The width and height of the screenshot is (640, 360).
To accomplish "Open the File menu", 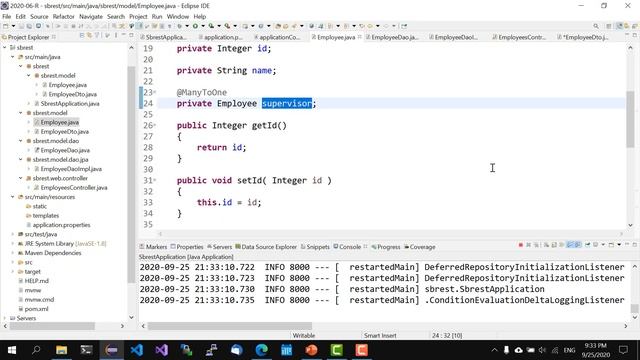I will 7,16.
